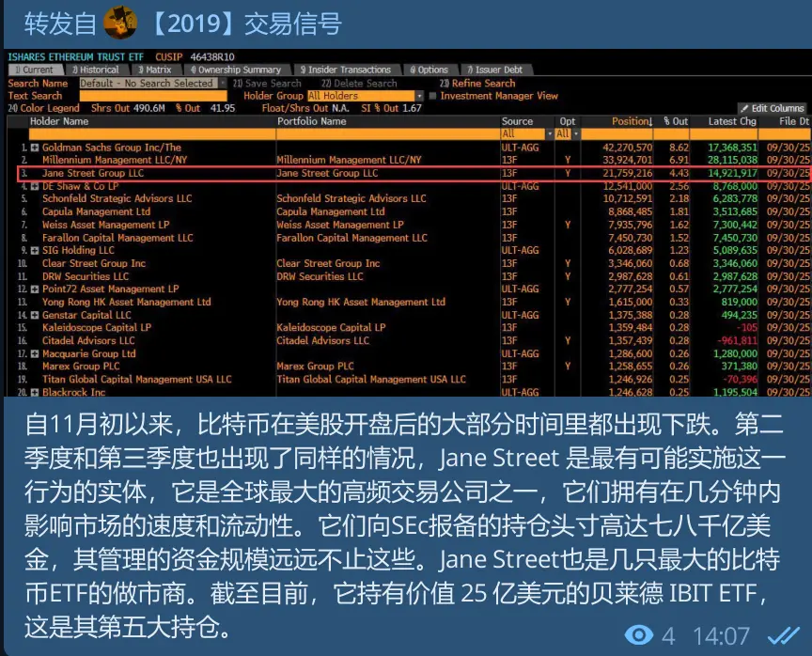Open the forwarded-from 【2019】交易信号 link

pyautogui.click(x=245, y=23)
